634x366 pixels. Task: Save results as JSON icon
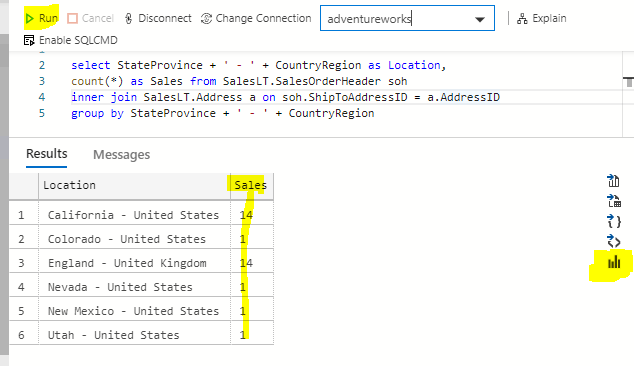click(614, 222)
